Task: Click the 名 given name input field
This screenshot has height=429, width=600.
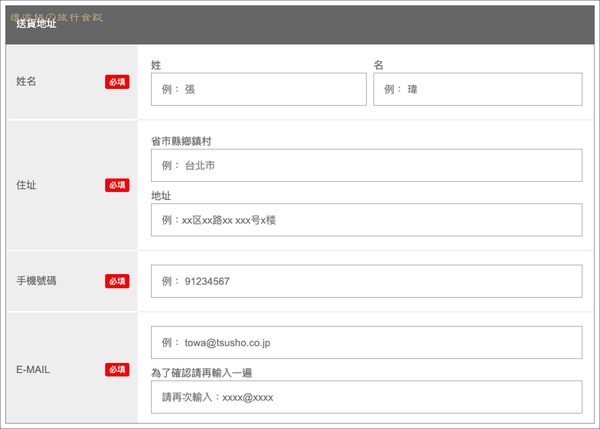Action: pos(477,89)
